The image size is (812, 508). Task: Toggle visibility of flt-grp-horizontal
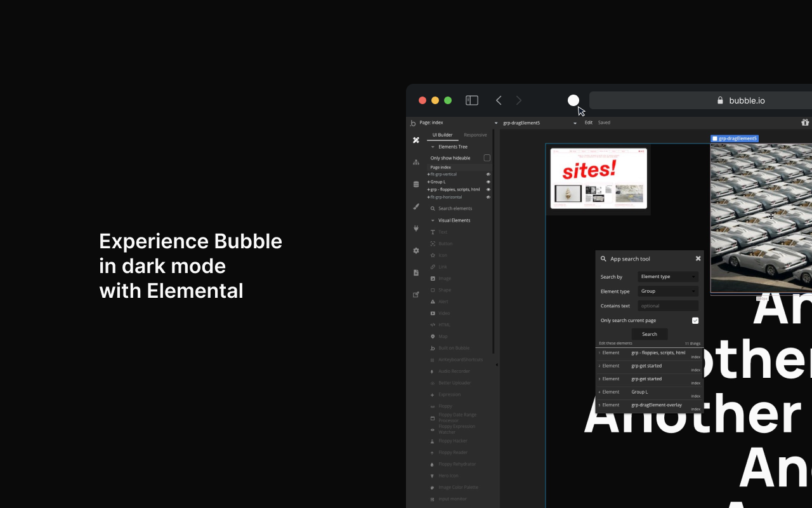(x=488, y=197)
